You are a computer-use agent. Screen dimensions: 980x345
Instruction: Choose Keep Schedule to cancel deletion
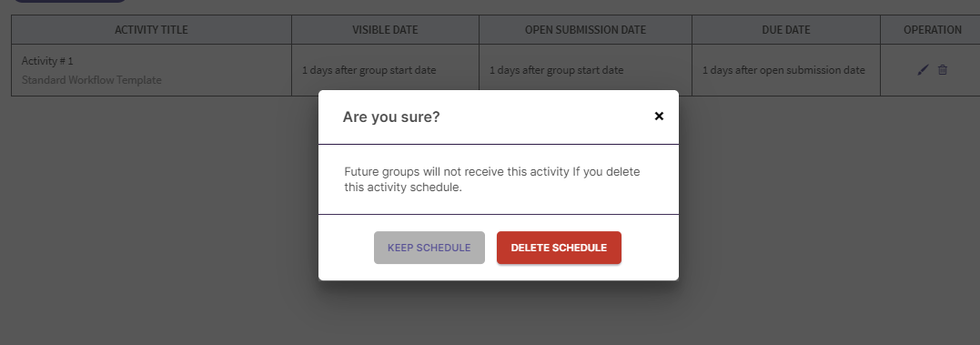(x=429, y=248)
